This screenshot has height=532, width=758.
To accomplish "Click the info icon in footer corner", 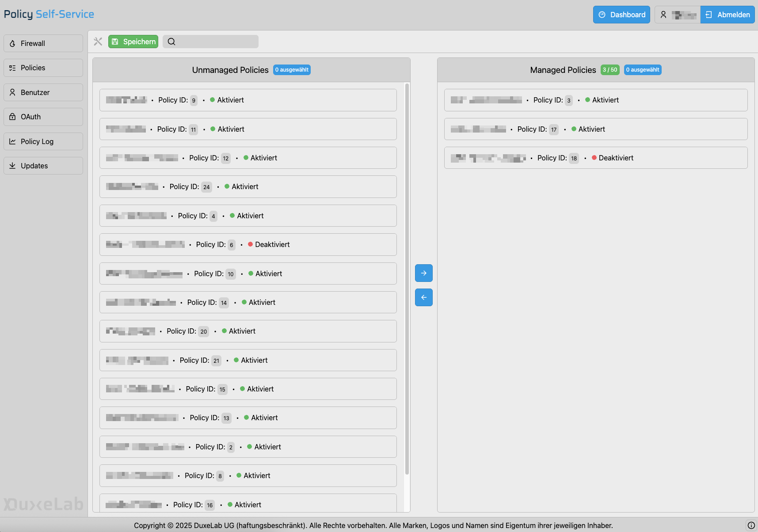I will tap(751, 525).
